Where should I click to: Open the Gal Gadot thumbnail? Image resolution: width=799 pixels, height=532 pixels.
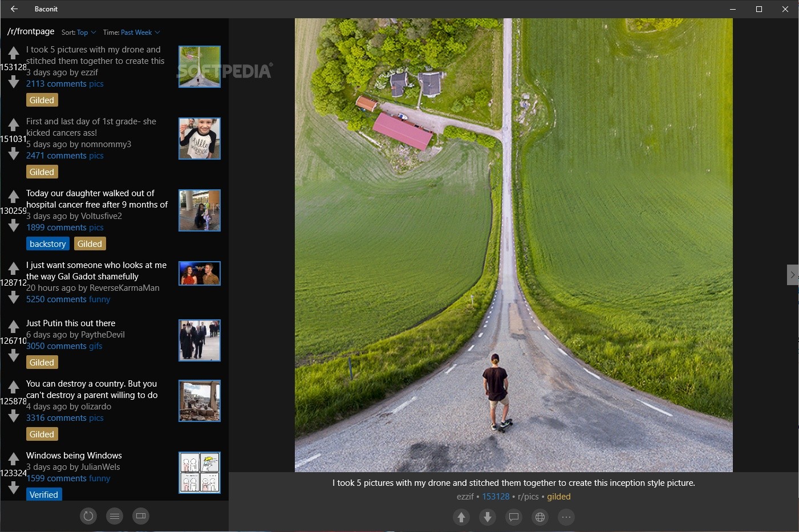(200, 273)
